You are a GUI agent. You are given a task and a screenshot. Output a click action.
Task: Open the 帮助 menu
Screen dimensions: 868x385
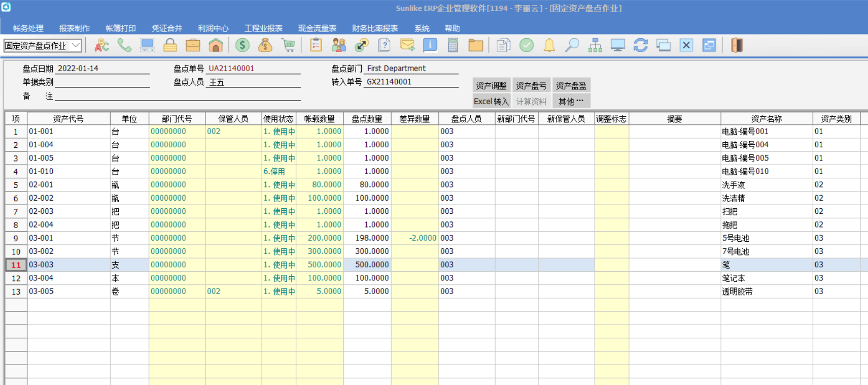pyautogui.click(x=452, y=28)
